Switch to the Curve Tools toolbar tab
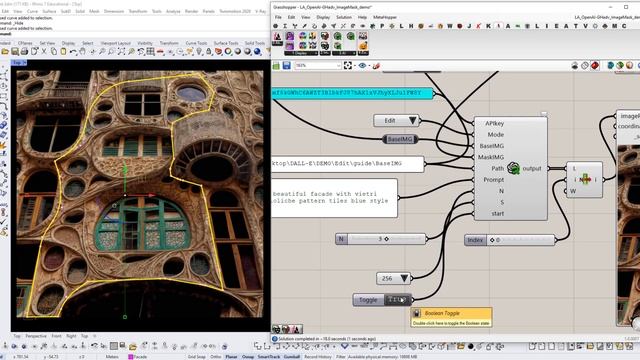640x360 pixels. pos(196,43)
